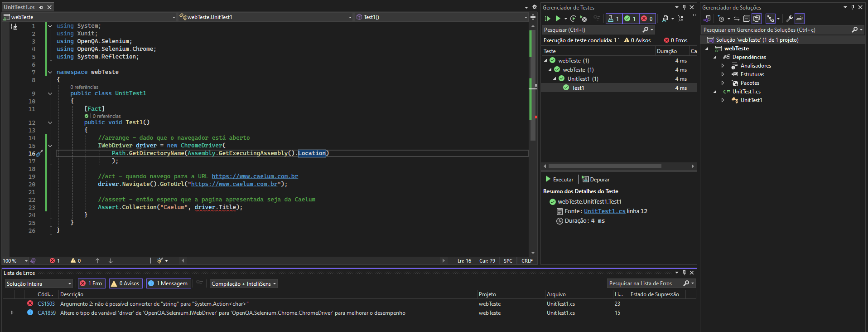Screen dimensions: 868x332
Task: Open the CS1503 error code link
Action: point(46,304)
